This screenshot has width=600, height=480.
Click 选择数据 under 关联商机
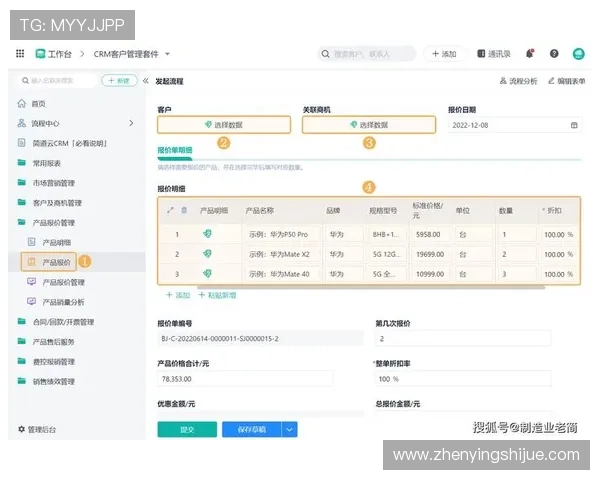coord(369,125)
